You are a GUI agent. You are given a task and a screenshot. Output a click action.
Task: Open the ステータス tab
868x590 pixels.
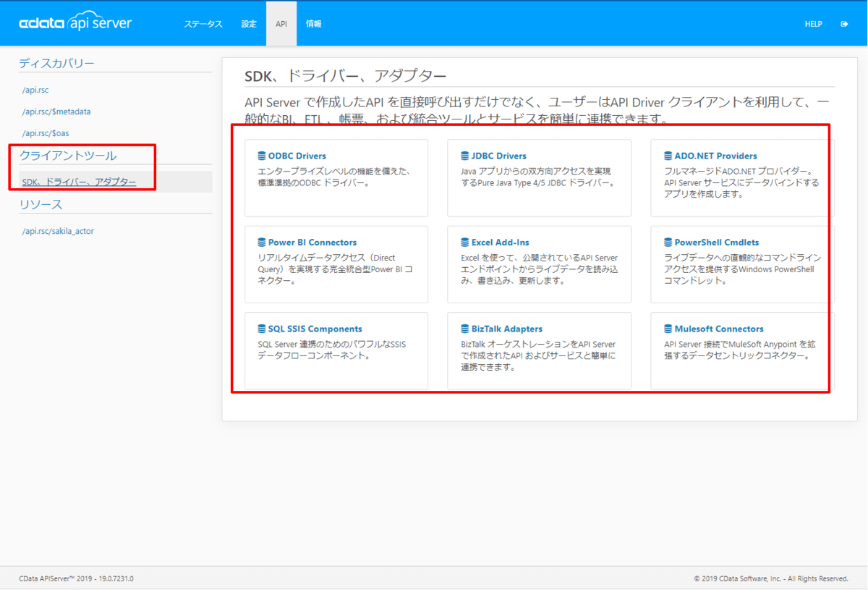click(203, 24)
